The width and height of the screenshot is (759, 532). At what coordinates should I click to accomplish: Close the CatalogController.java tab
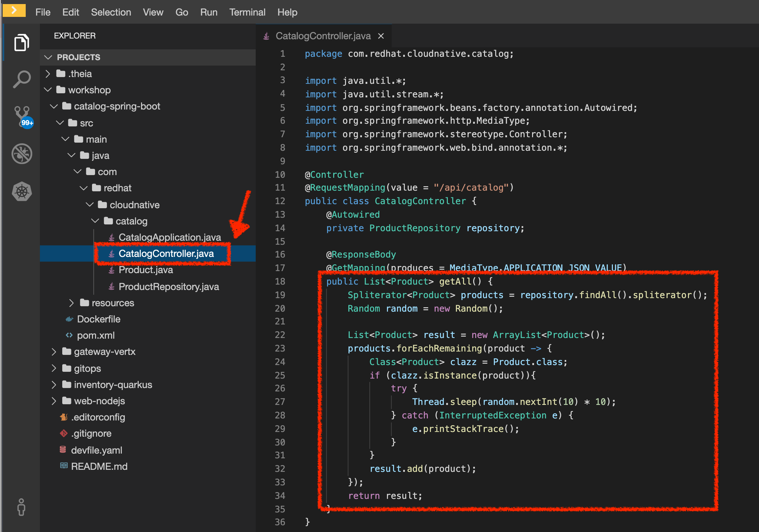(381, 35)
